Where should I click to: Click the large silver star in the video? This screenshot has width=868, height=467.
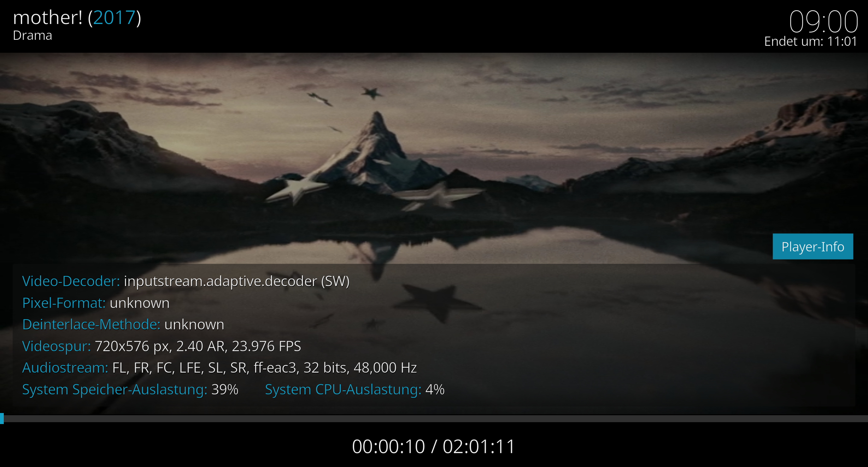click(297, 190)
